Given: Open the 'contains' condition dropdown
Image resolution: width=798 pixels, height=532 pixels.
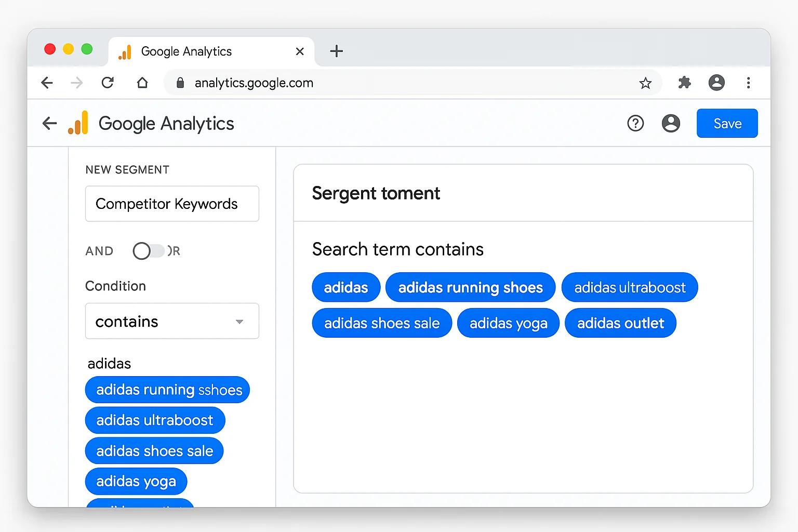Looking at the screenshot, I should [x=172, y=321].
